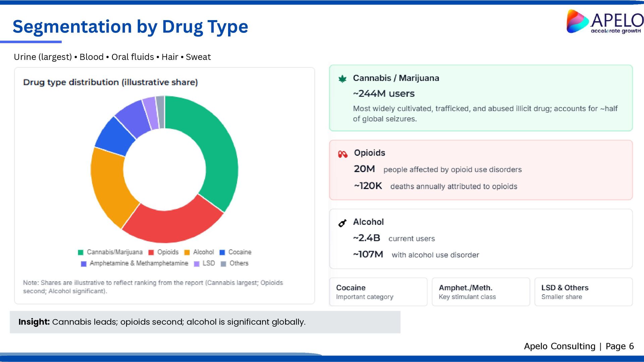Open the Amphet./Meth. stimulant card
This screenshot has width=644, height=362.
(x=481, y=292)
